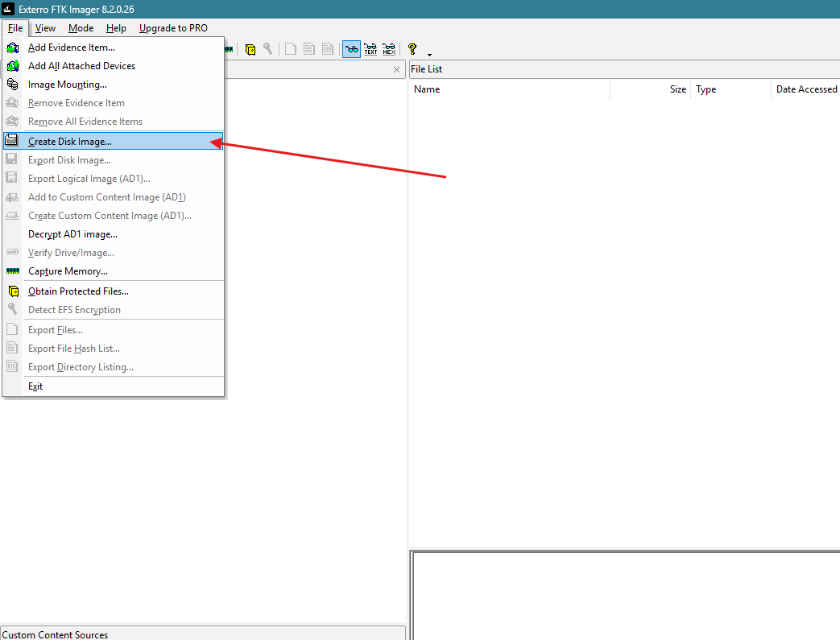Screen dimensions: 840x640
Task: Open the Help menu
Action: [116, 28]
